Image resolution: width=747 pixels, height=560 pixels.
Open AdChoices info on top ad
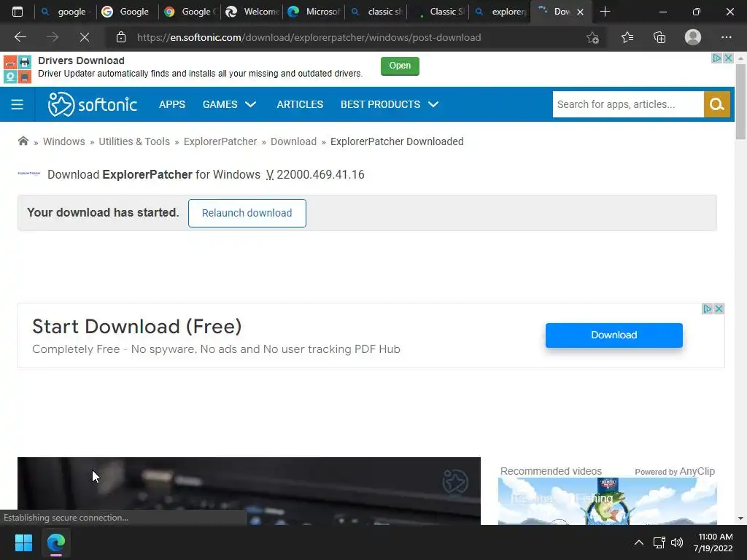(x=716, y=58)
